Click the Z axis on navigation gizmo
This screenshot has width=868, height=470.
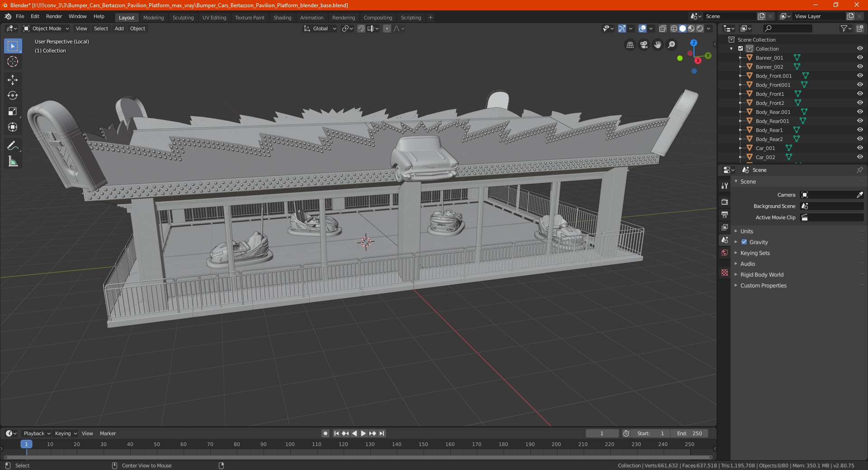tap(693, 43)
